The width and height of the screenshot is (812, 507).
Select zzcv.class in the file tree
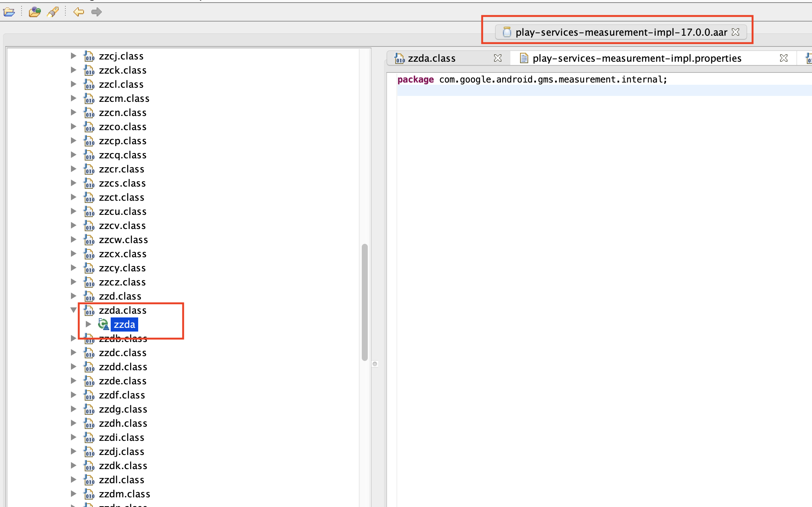pyautogui.click(x=122, y=225)
